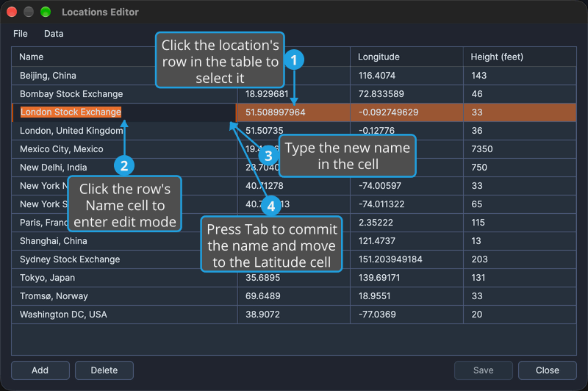Click height cell 36
588x391 pixels.
click(520, 131)
